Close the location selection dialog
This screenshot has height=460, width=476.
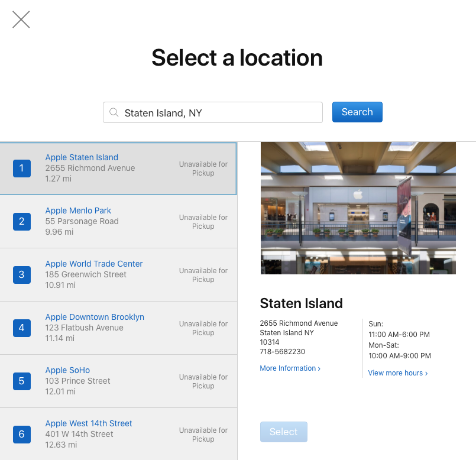click(x=21, y=20)
